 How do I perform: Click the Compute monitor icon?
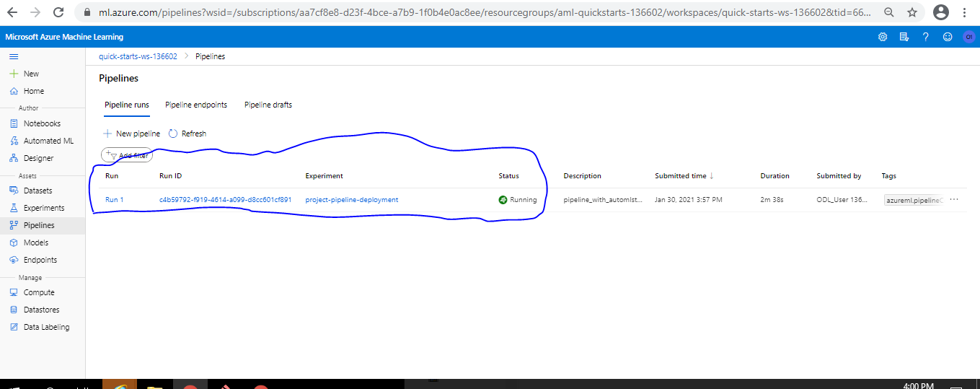pyautogui.click(x=14, y=292)
